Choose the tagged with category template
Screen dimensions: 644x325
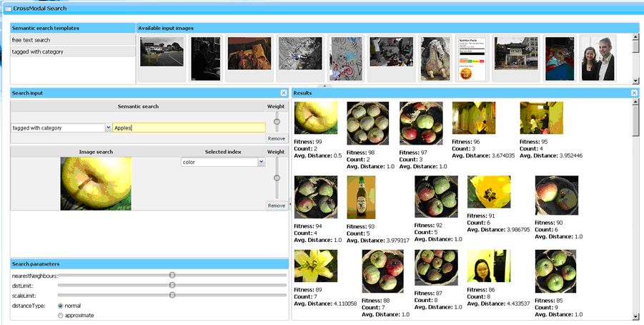click(73, 52)
